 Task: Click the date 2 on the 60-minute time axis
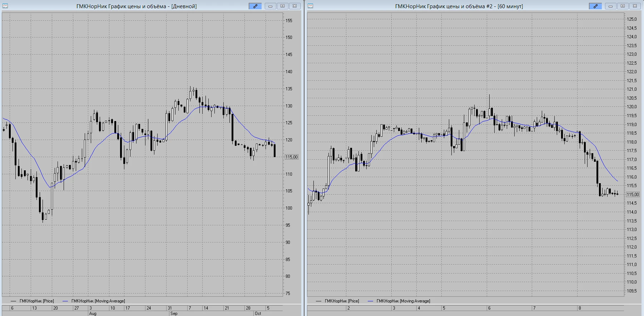click(348, 308)
